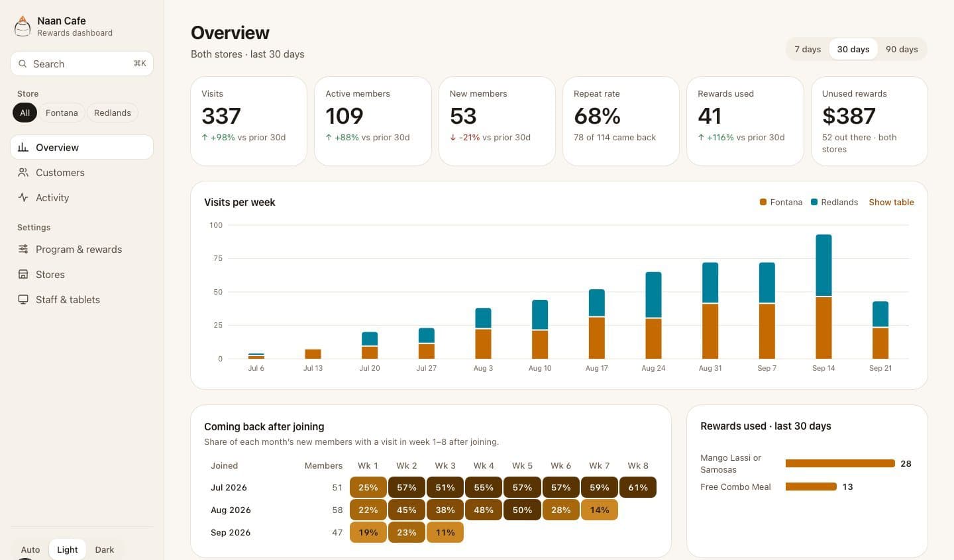Click the Redlands legend color swatch

[814, 202]
